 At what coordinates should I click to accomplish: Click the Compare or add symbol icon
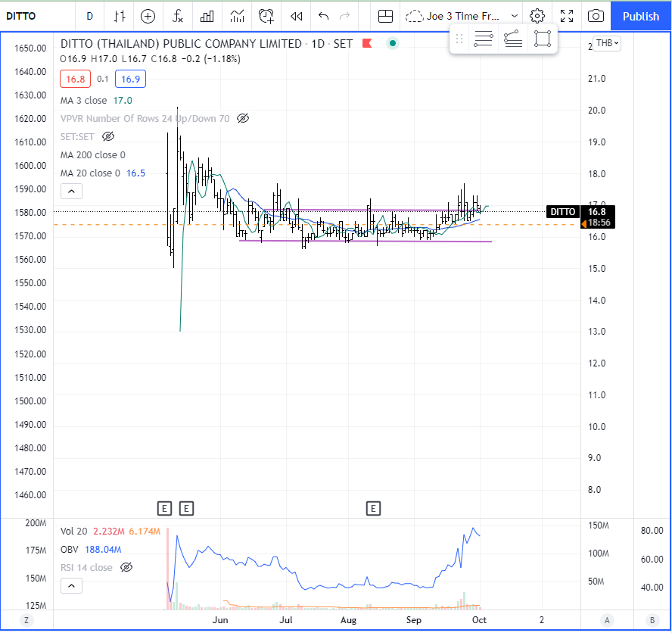pos(148,17)
